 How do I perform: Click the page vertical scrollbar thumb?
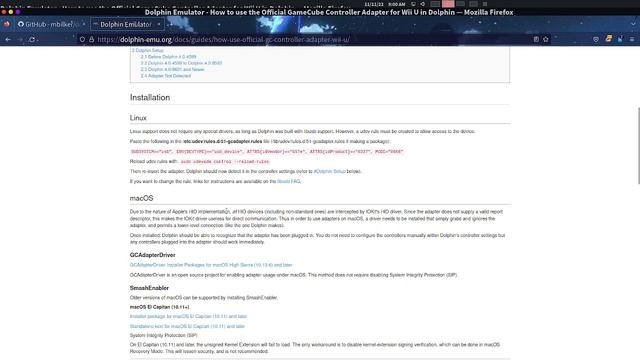(x=638, y=146)
